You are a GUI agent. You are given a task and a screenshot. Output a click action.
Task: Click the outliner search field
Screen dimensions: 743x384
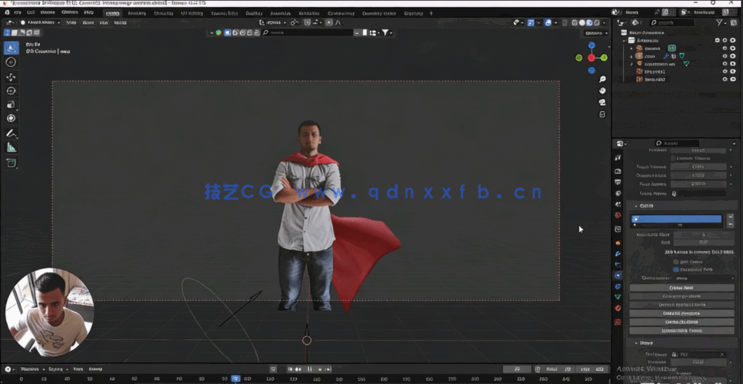point(672,22)
